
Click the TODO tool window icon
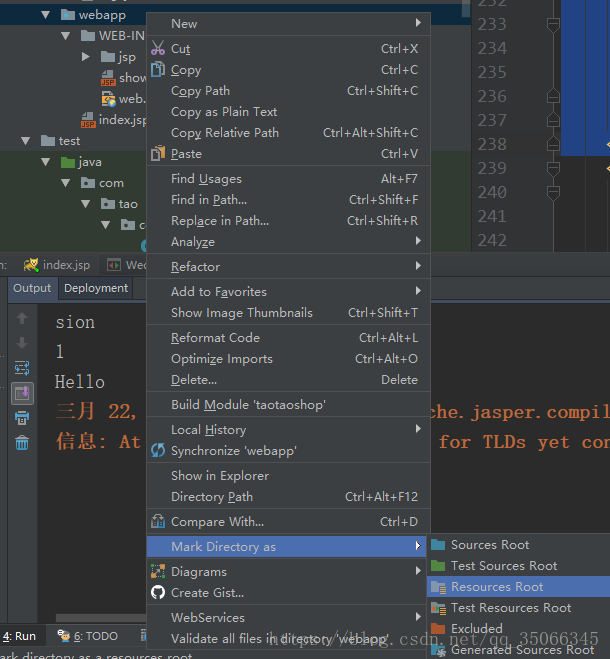click(x=64, y=636)
